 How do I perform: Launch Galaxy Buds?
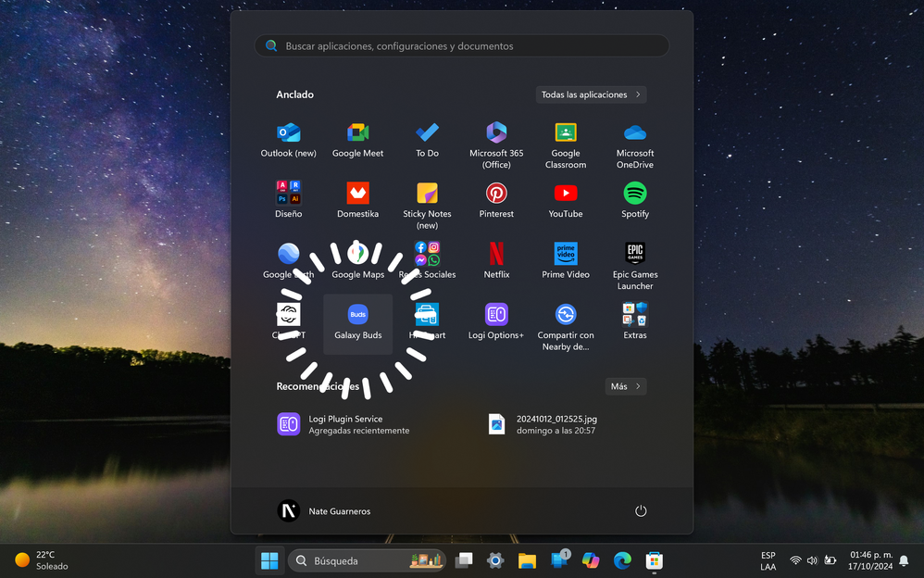click(x=357, y=324)
